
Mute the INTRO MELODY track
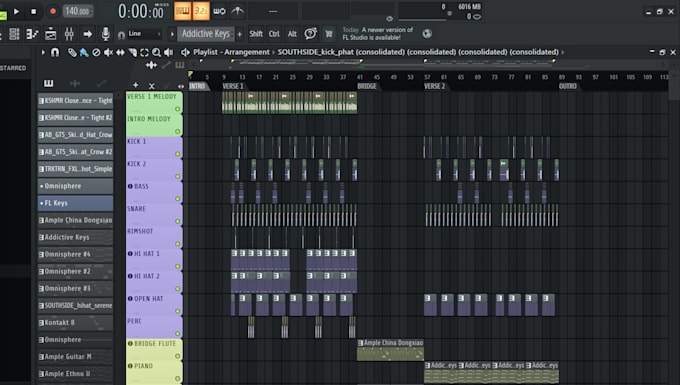click(177, 131)
